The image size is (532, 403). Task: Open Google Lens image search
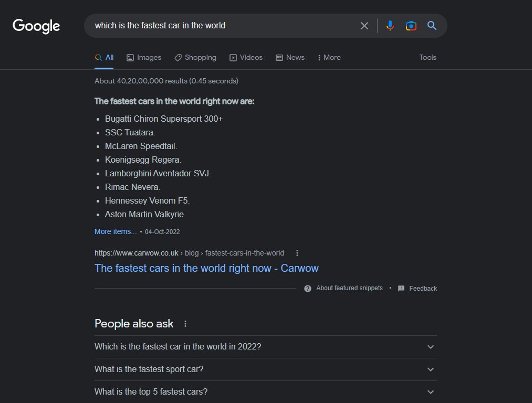tap(411, 26)
